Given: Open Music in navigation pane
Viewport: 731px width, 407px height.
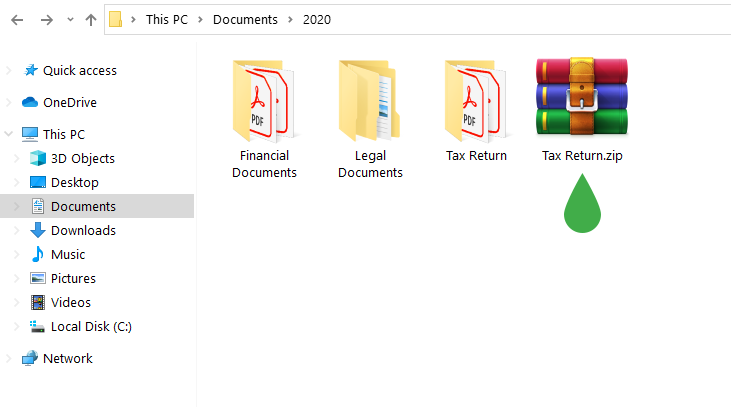Looking at the screenshot, I should (x=68, y=255).
